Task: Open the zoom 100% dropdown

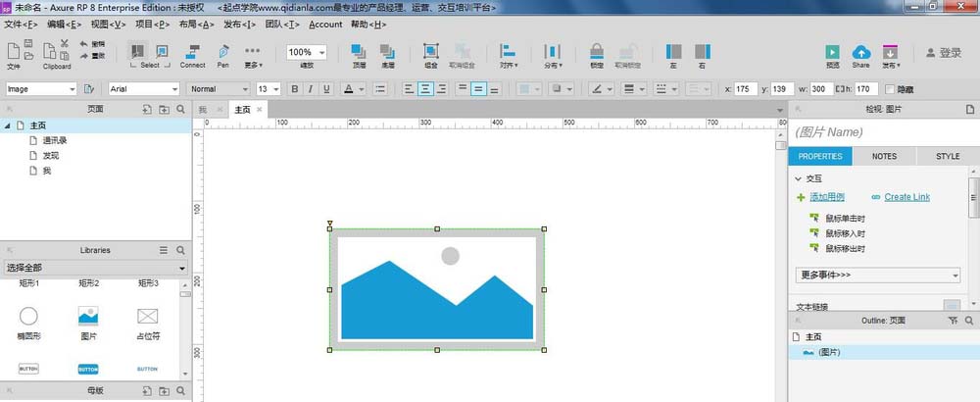Action: click(307, 52)
